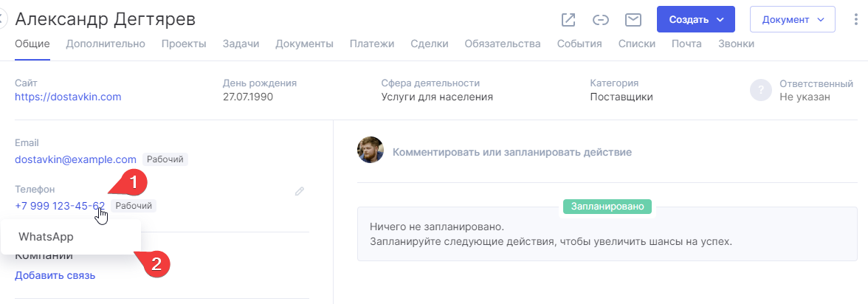Open contact in new window icon
Image resolution: width=868 pixels, height=304 pixels.
(568, 20)
